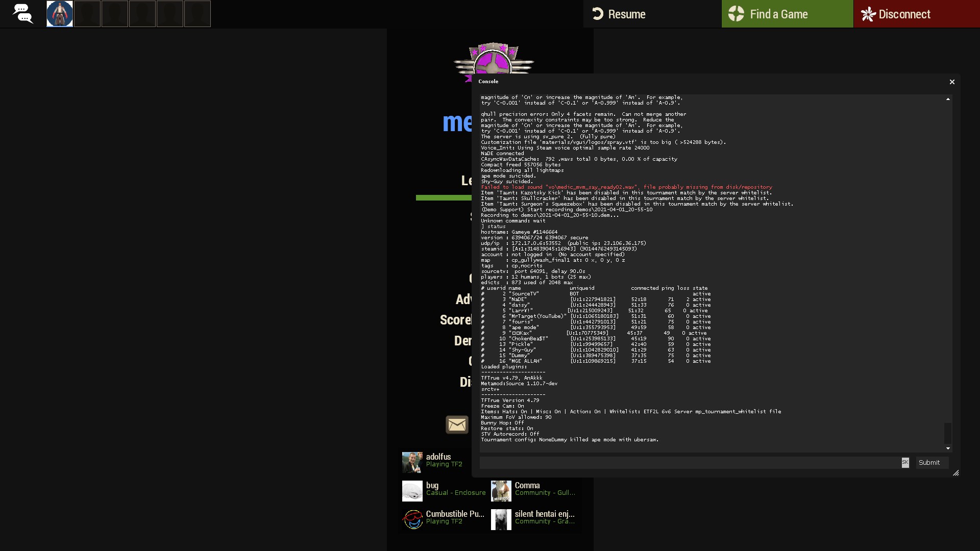Click the 'Recording to demos' console line

tap(550, 215)
